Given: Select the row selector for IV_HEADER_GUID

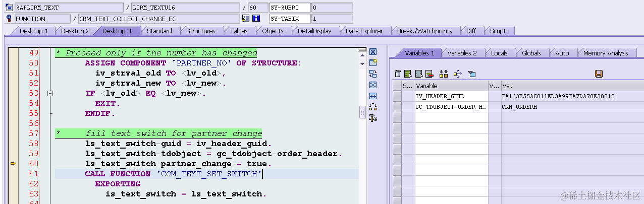Looking at the screenshot, I should [397, 96].
